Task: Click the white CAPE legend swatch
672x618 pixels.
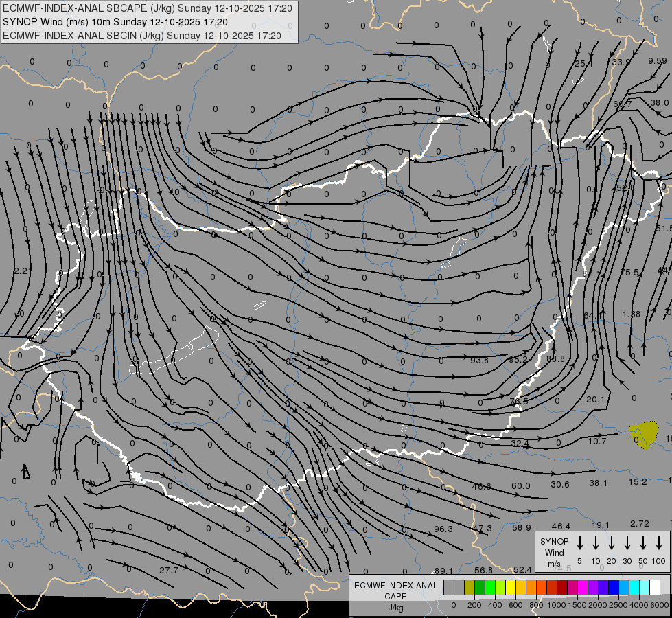Action: pos(654,588)
